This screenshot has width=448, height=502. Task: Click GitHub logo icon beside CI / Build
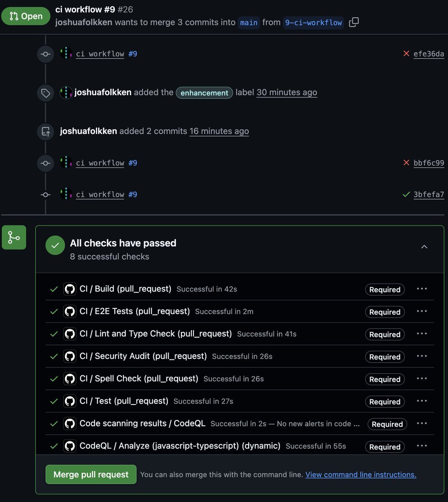pyautogui.click(x=70, y=289)
